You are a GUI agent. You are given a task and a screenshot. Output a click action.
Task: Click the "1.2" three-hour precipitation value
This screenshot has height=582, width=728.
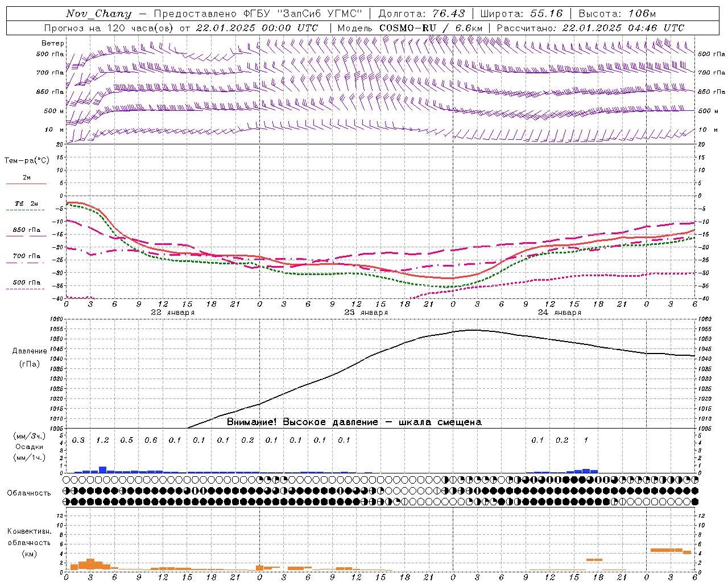[x=102, y=440]
